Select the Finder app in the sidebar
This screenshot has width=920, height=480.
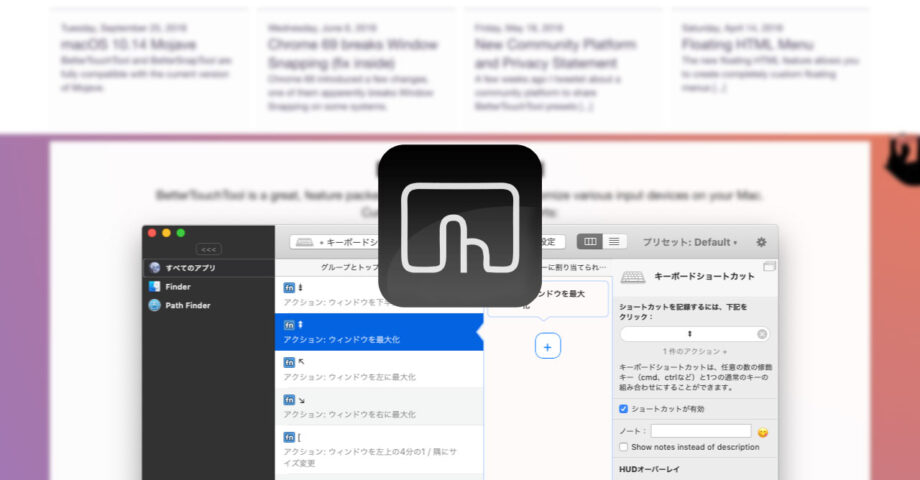click(x=177, y=286)
